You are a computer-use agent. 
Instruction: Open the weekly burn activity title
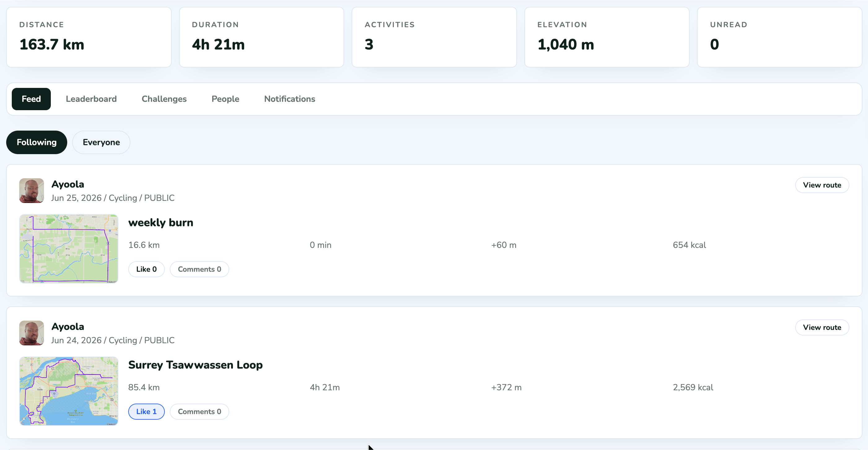pos(161,223)
